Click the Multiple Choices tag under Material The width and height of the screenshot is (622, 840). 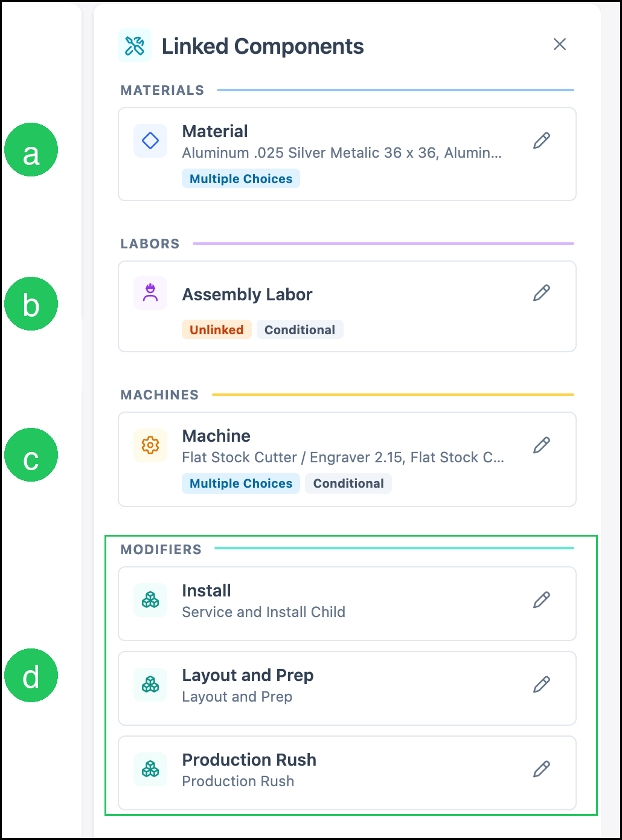pyautogui.click(x=241, y=179)
